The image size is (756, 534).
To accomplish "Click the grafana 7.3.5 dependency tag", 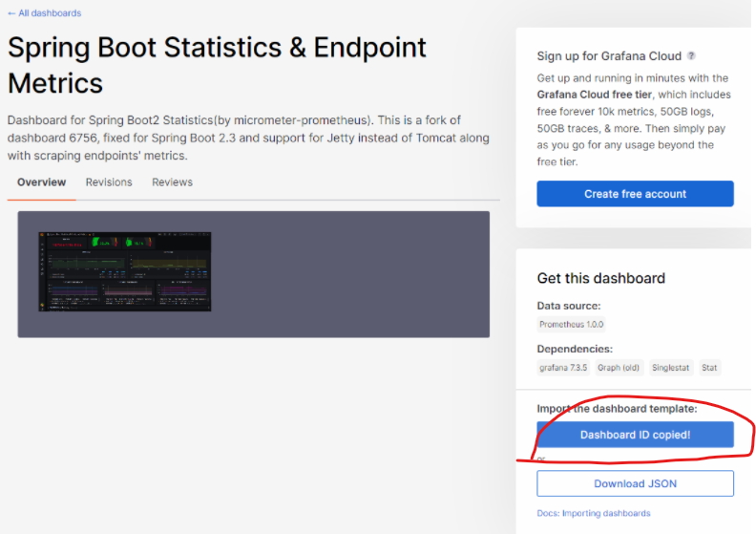I will pyautogui.click(x=563, y=368).
